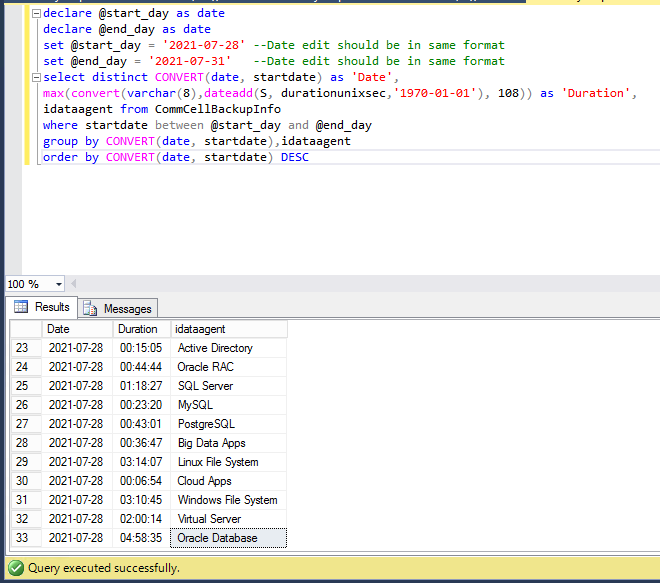Click the PostgreSQL cell
Screen dimensions: 660x583
point(229,424)
